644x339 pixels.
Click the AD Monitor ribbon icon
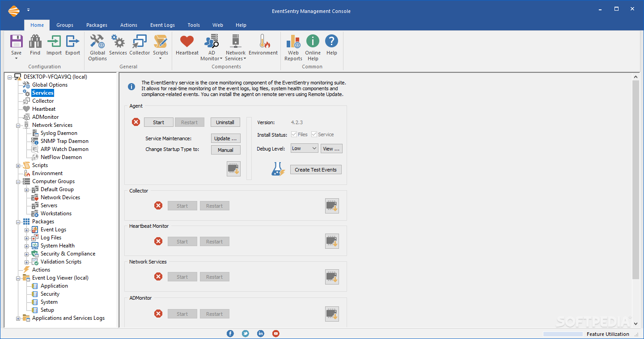211,42
